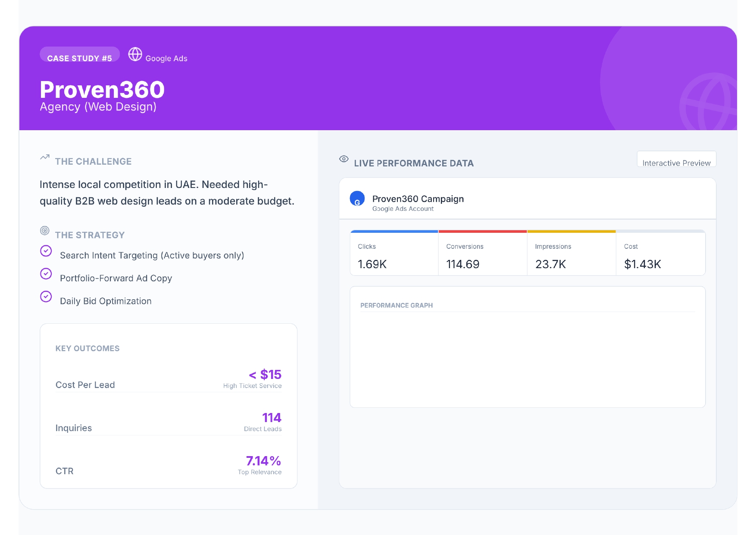
Task: Click the PERFORMANCE GRAPH label
Action: point(397,305)
